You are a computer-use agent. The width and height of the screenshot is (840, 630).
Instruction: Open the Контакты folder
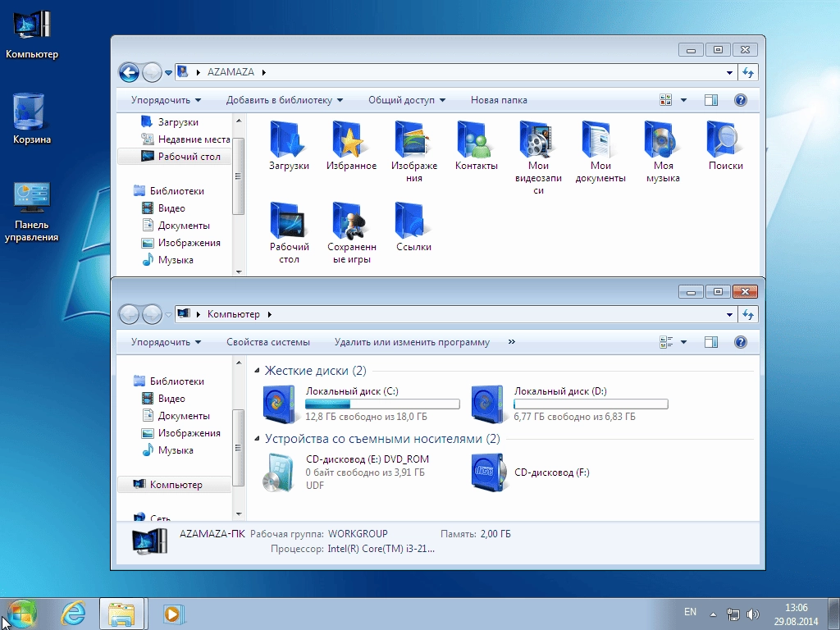click(x=477, y=146)
